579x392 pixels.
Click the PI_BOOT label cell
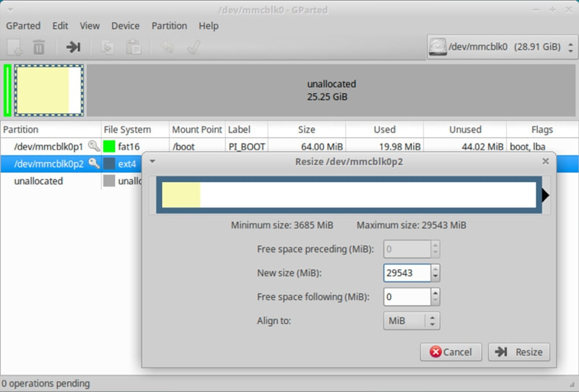[x=247, y=147]
